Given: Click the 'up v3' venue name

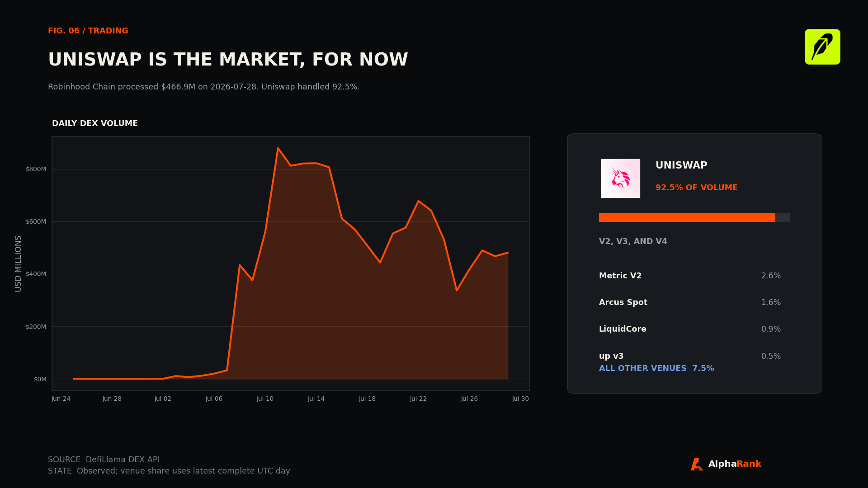Looking at the screenshot, I should pos(611,357).
